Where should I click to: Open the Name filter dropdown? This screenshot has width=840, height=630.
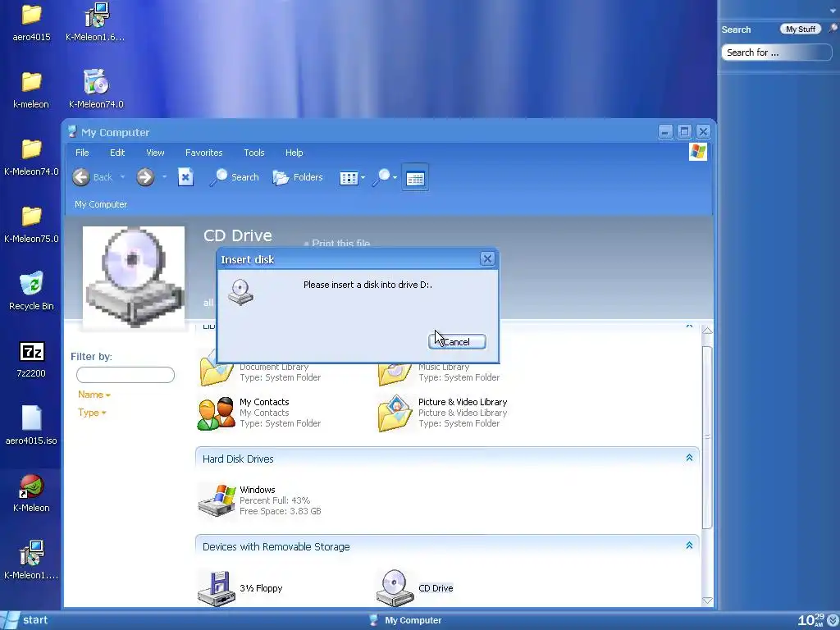point(94,395)
